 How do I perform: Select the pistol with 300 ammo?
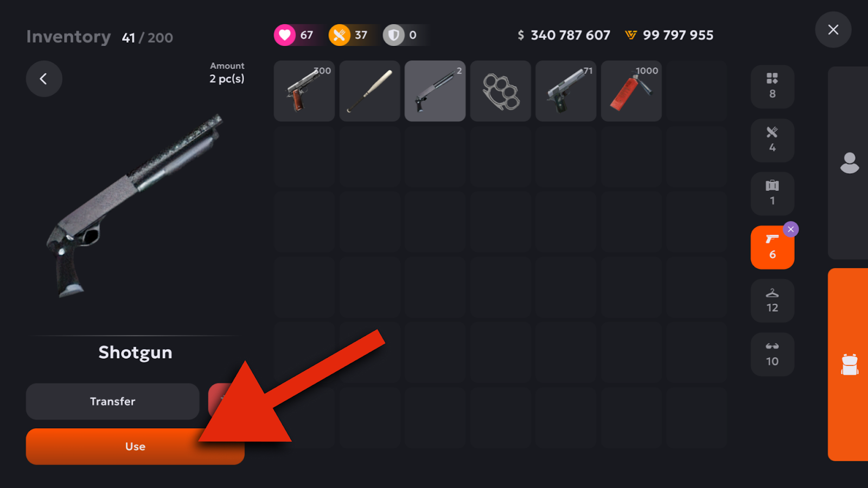point(304,91)
